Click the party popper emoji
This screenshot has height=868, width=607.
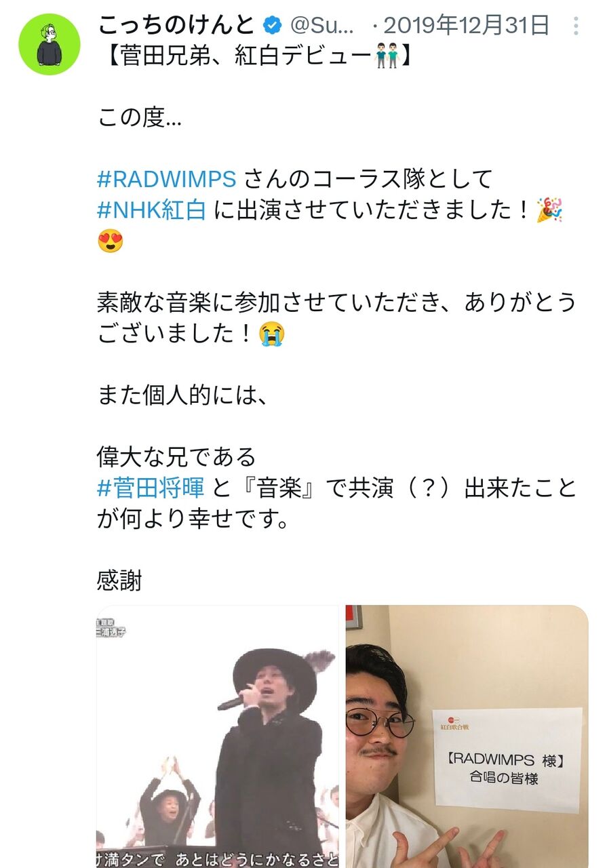549,210
